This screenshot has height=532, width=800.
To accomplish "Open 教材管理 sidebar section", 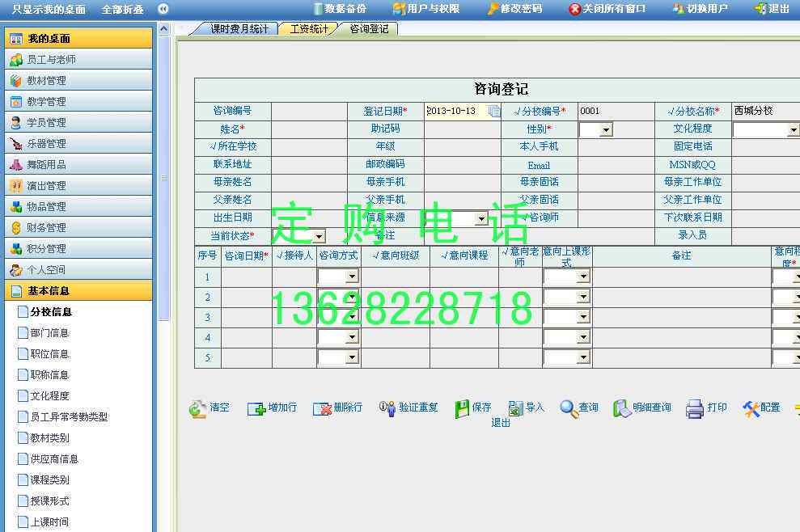I will [78, 80].
